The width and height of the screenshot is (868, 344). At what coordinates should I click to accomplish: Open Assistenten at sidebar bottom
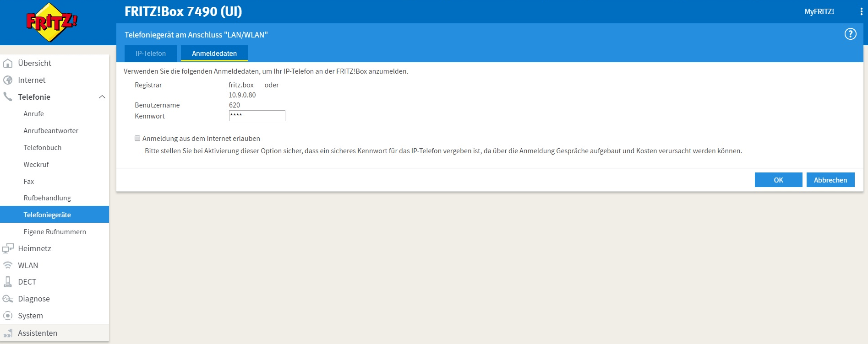38,333
